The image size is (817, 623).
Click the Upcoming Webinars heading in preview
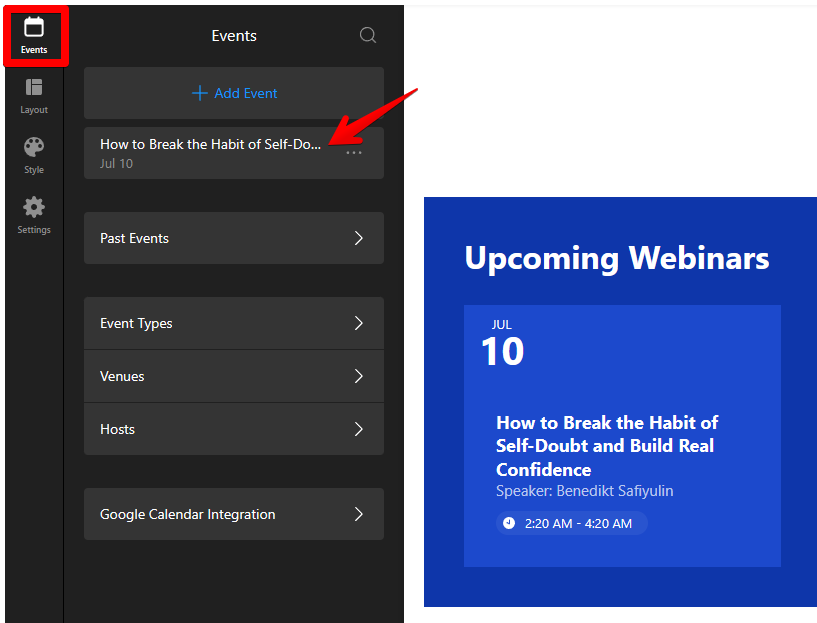[617, 258]
